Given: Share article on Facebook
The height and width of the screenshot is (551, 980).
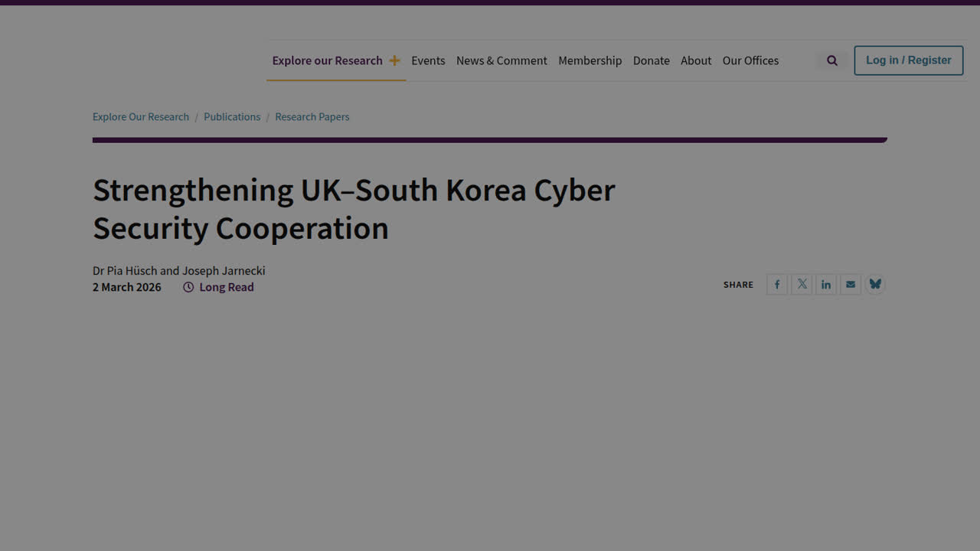Looking at the screenshot, I should 777,285.
